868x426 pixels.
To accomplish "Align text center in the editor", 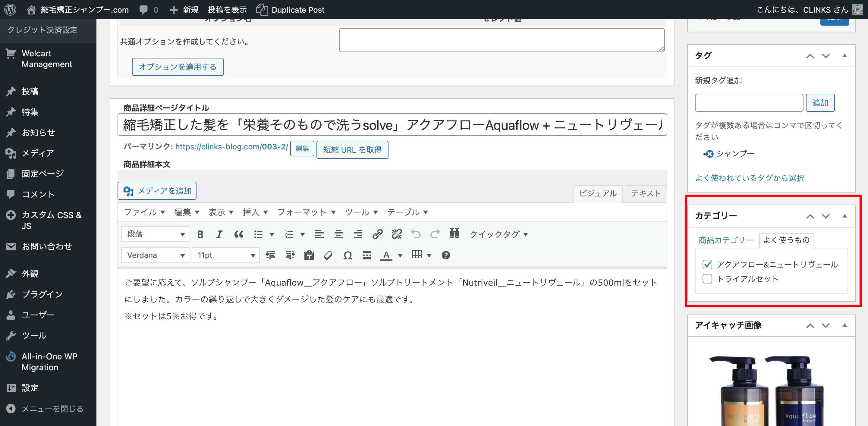I will pos(339,234).
